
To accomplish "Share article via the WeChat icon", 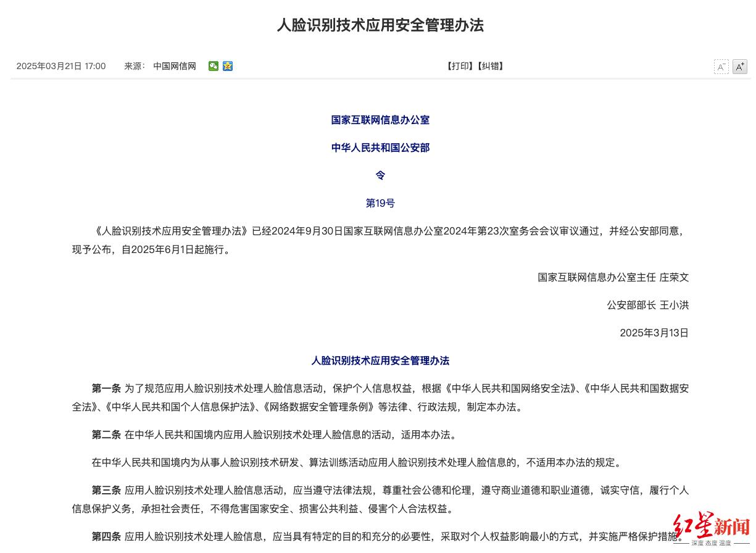I will click(213, 66).
